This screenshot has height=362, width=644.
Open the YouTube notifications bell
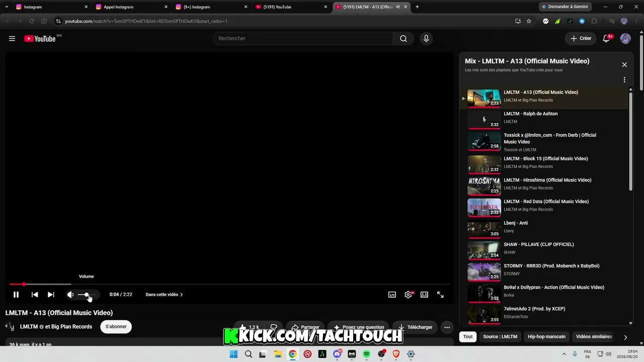click(x=606, y=39)
